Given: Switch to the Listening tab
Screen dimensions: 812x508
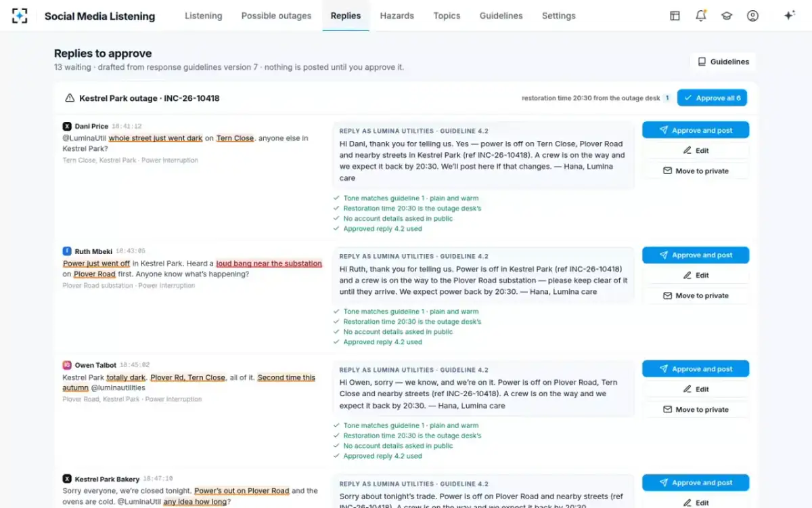Looking at the screenshot, I should pos(203,16).
